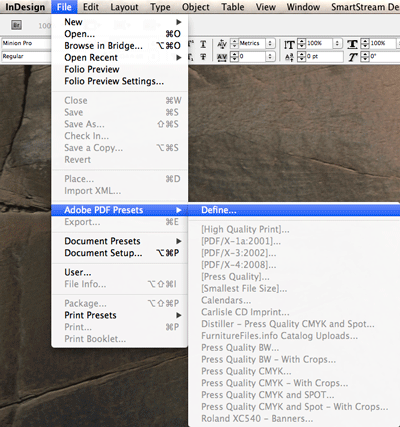Adjust the skew angle stepper
Image resolution: width=400 pixels, height=427 pixels.
pos(365,57)
